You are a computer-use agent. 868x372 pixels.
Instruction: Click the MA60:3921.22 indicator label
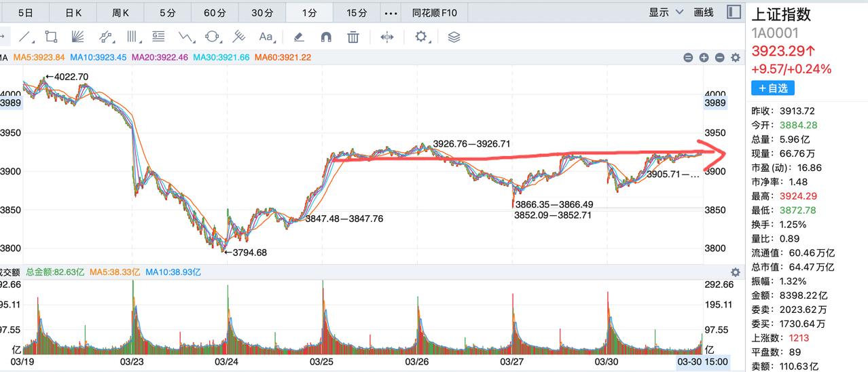pos(283,58)
